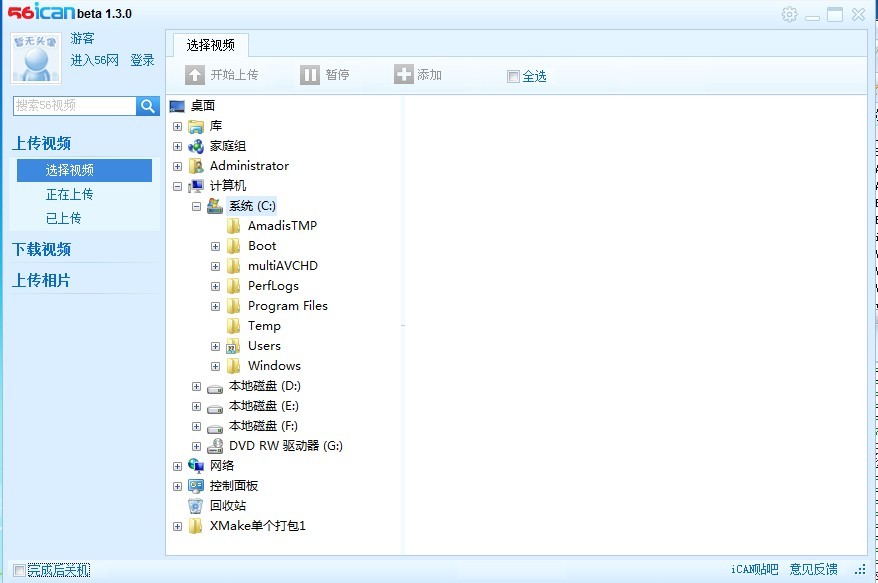Switch to 正在上传 in the sidebar
The width and height of the screenshot is (878, 583).
pyautogui.click(x=70, y=194)
